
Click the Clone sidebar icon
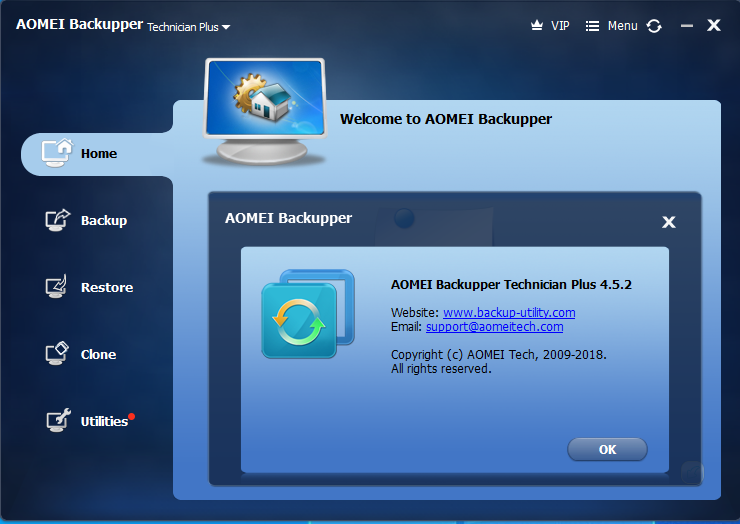(x=57, y=354)
